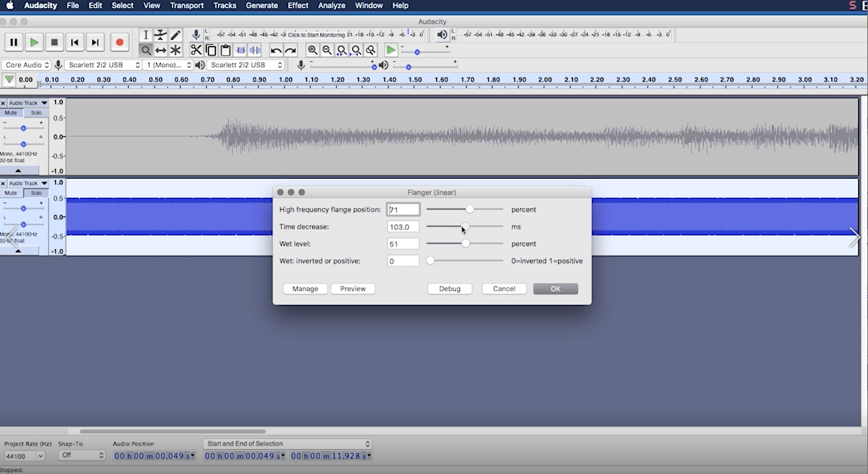Open the Effect menu
The width and height of the screenshot is (868, 474).
click(x=297, y=5)
